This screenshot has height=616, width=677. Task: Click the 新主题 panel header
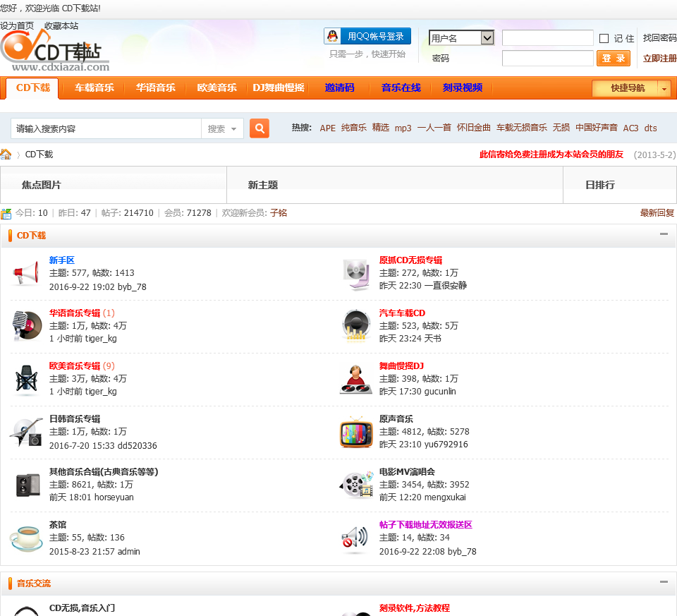coord(262,185)
